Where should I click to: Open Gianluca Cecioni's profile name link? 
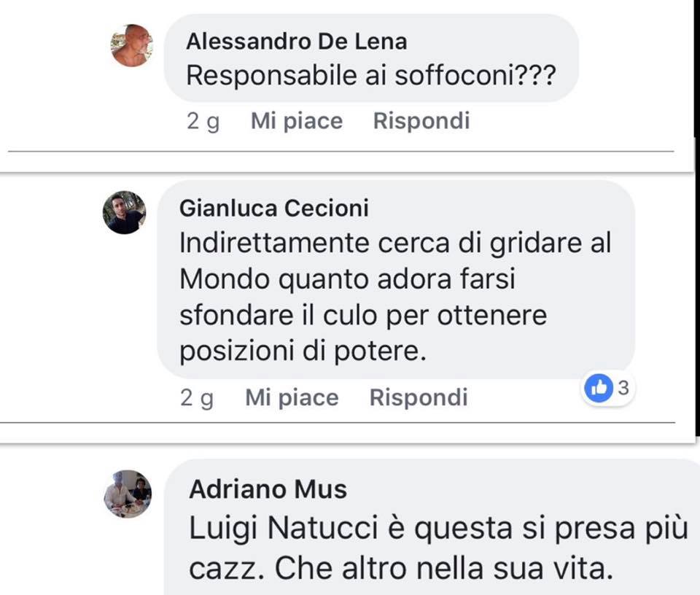tap(274, 208)
